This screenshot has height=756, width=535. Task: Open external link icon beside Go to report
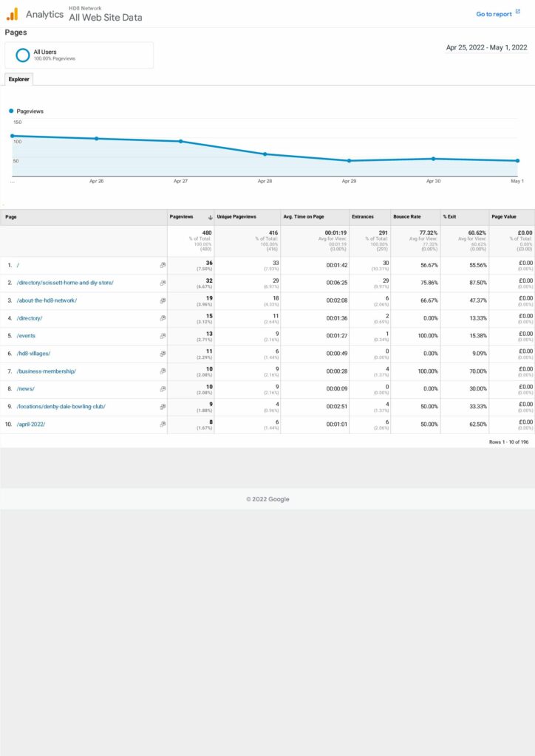518,13
